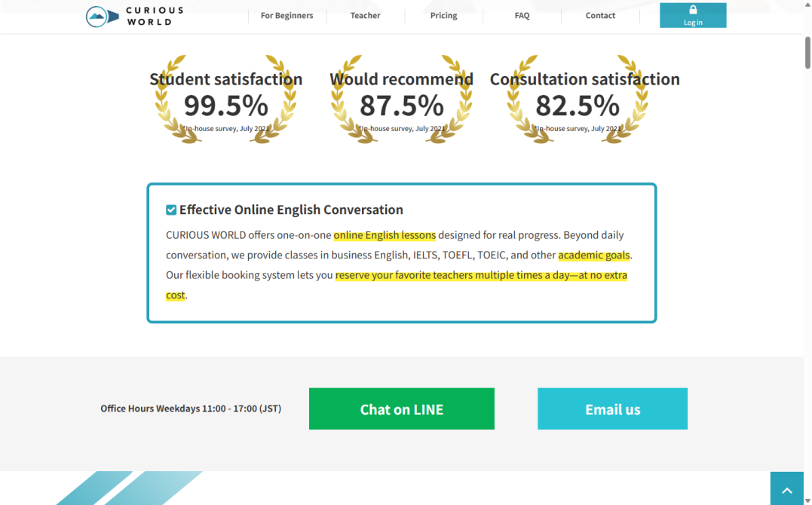Click the Student satisfaction 99.5% badge
Screen dimensions: 812x505
(226, 99)
